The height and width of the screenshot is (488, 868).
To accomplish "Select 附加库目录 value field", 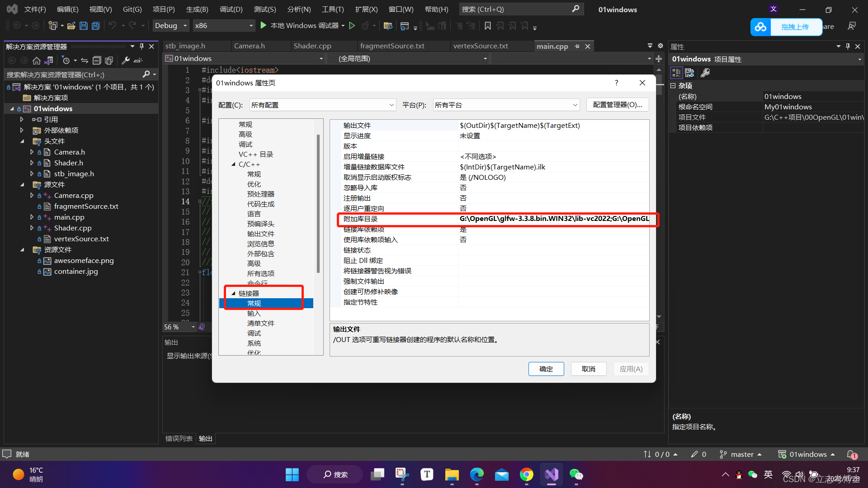I will [553, 219].
